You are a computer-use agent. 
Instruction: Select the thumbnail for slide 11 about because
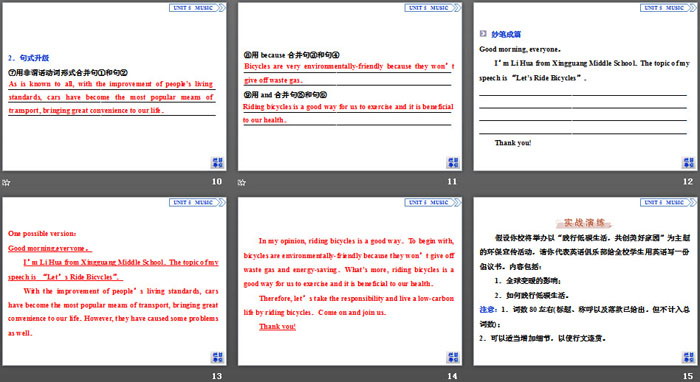point(350,87)
